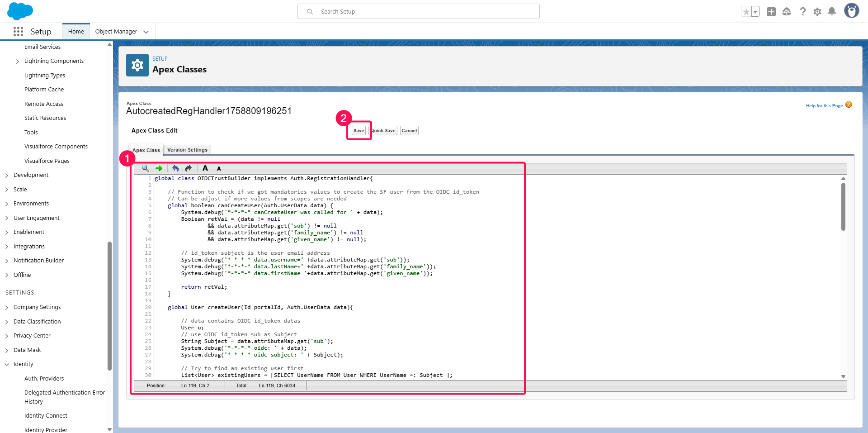Open the notifications bell
Viewport: 868px width, 433px height.
(x=831, y=12)
